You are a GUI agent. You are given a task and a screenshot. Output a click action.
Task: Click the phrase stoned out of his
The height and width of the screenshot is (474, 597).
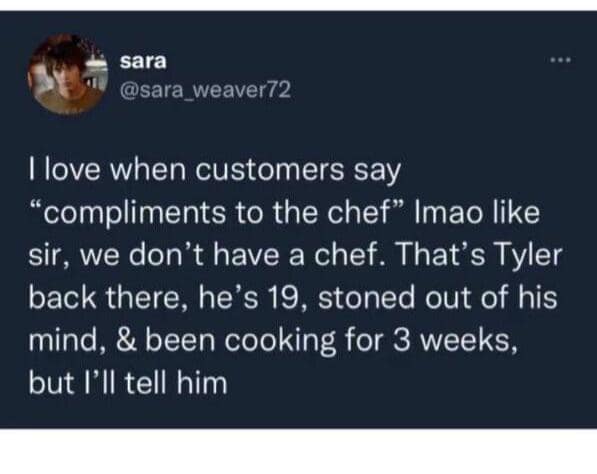click(x=437, y=297)
